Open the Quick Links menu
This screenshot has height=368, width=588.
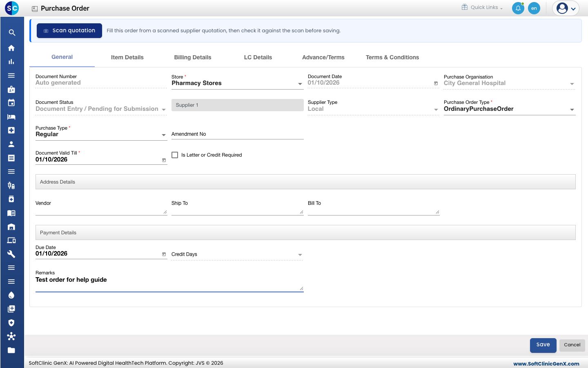point(482,7)
